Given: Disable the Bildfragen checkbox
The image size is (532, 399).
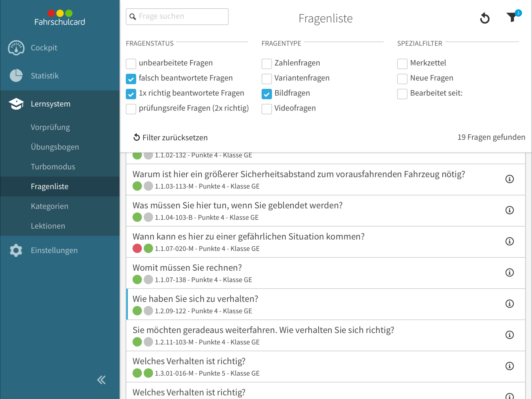Looking at the screenshot, I should 266,94.
